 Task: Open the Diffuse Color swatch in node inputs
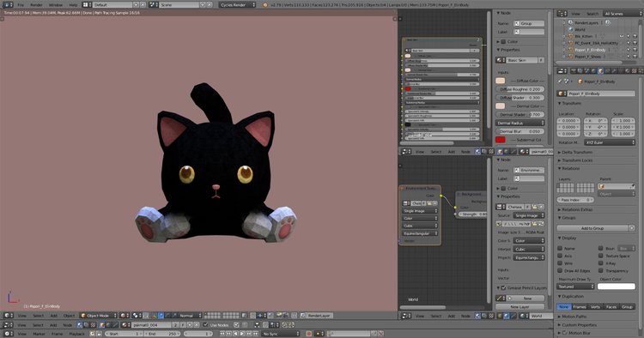(501, 81)
